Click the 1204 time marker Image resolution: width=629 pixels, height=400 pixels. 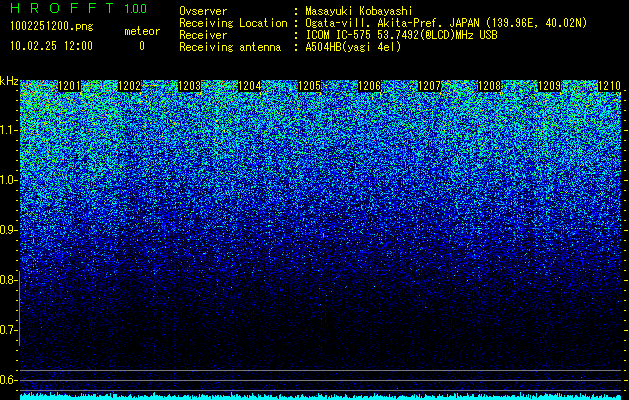[250, 86]
